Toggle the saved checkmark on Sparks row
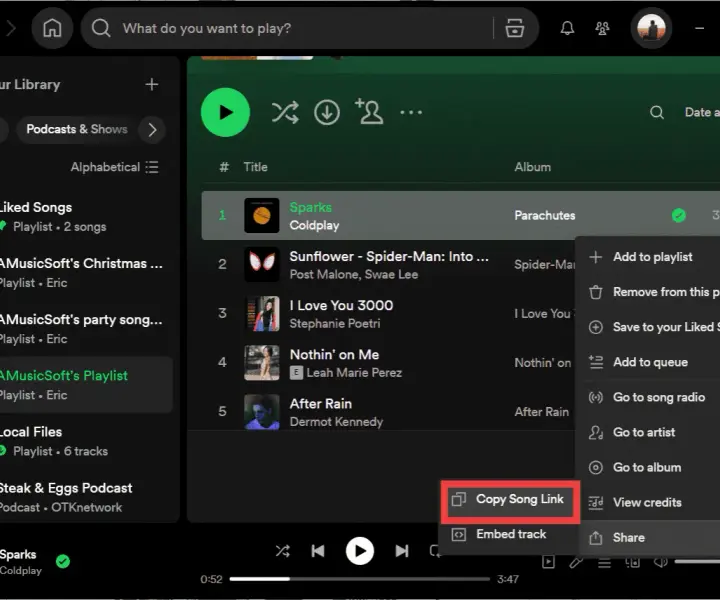Screen dimensions: 720x600 coord(679,215)
